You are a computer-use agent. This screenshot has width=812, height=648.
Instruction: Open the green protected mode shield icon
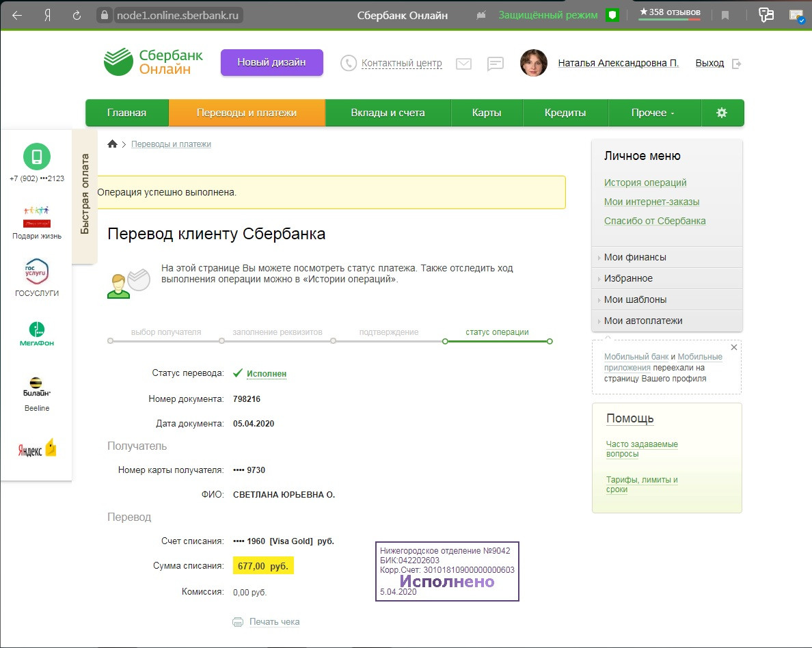point(612,15)
